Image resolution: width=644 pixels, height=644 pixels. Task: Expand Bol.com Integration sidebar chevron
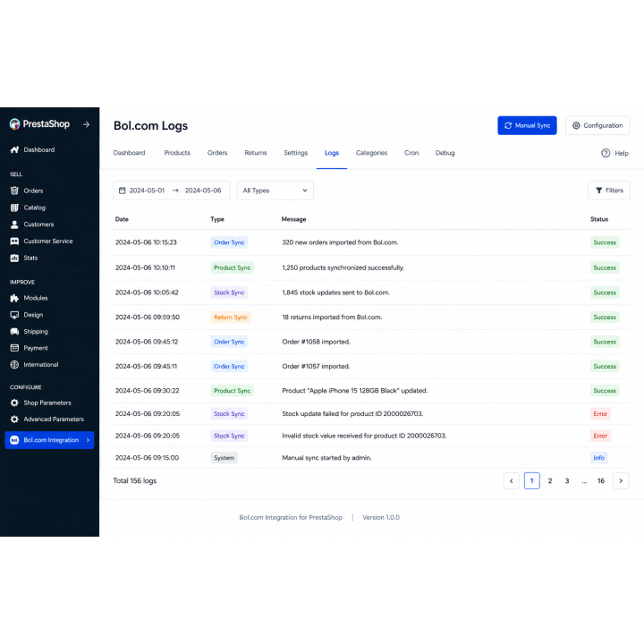tap(88, 440)
